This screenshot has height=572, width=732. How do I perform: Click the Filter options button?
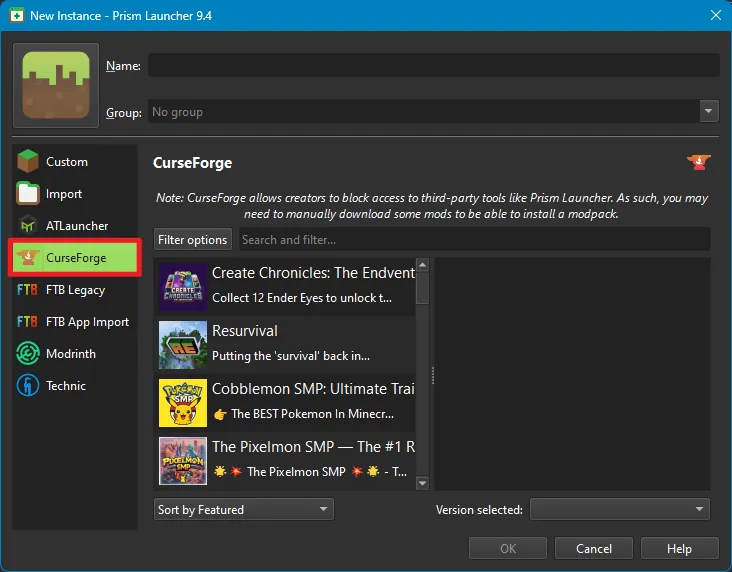tap(192, 240)
